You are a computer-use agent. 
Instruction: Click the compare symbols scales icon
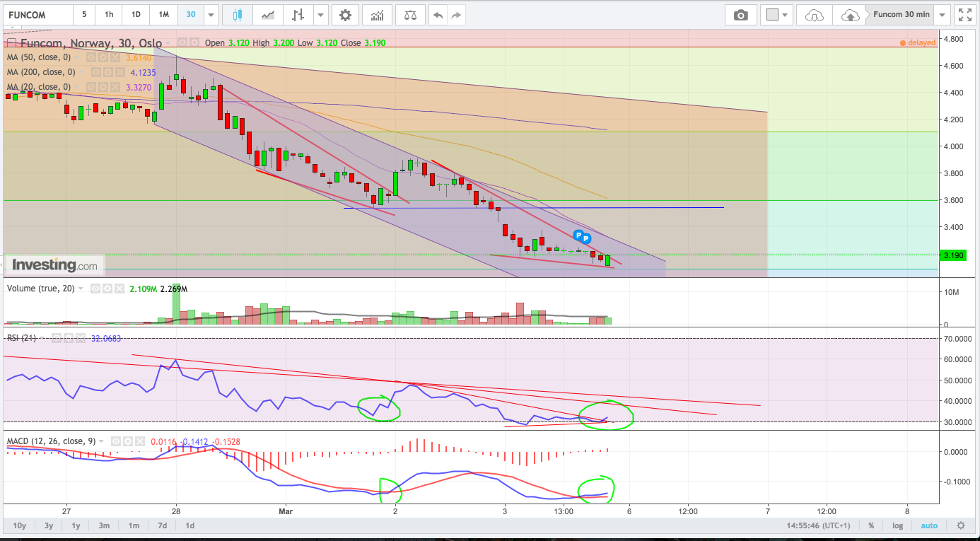(410, 15)
